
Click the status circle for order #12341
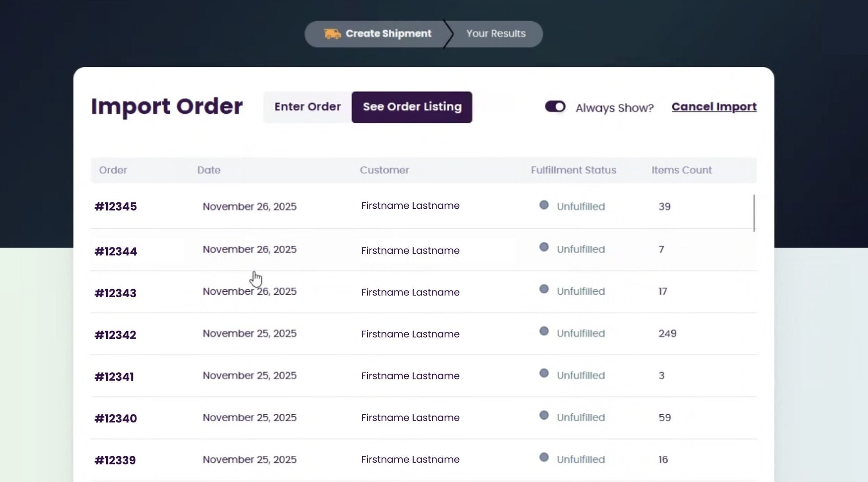coord(544,373)
